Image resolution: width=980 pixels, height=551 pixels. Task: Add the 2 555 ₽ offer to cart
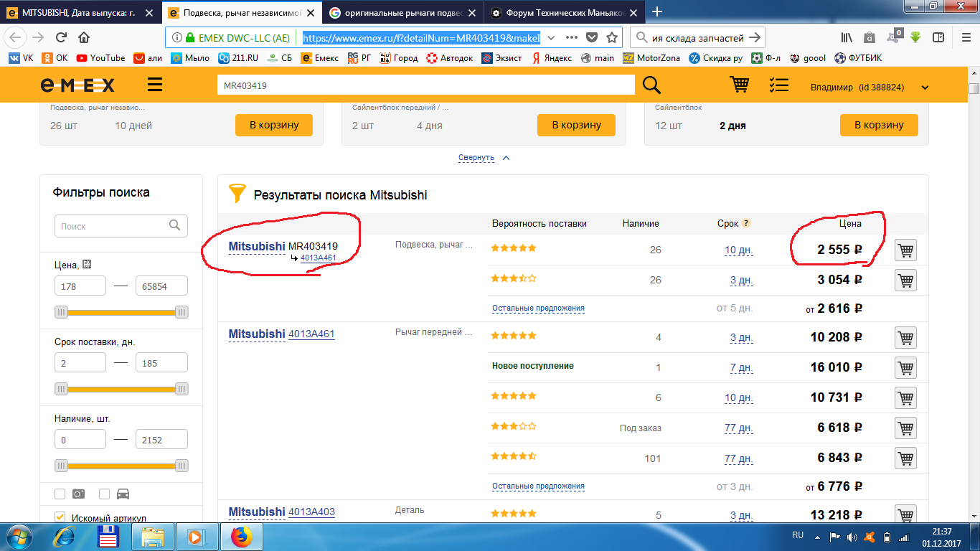(x=905, y=250)
